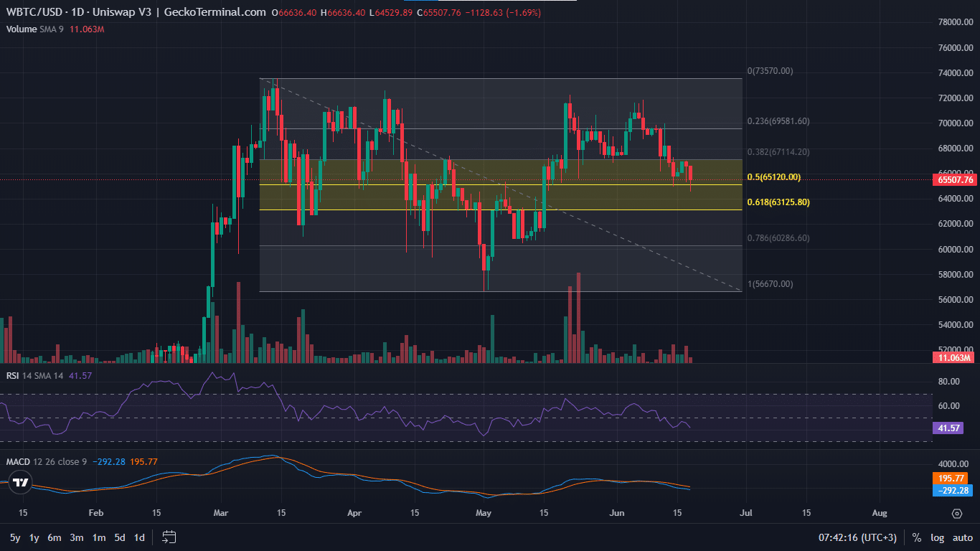Click the Jul label on time axis

pos(746,514)
